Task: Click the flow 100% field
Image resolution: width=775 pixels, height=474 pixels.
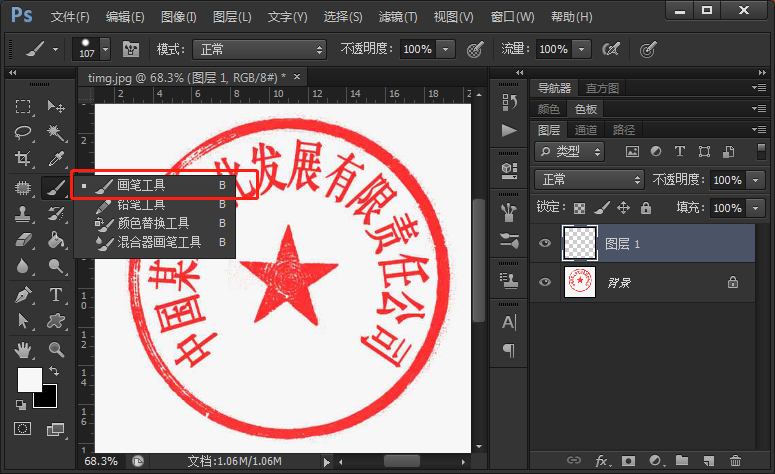Action: [554, 49]
